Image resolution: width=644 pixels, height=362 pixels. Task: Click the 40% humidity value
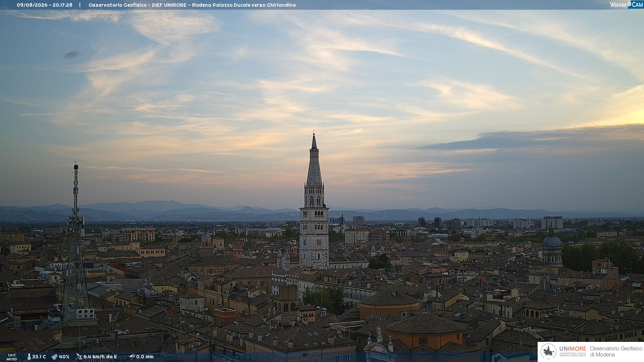[x=64, y=357]
